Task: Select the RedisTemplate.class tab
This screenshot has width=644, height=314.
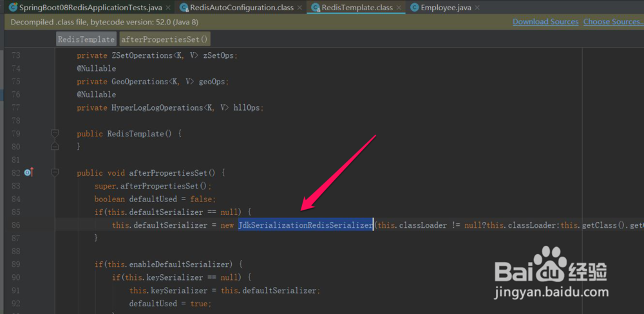Action: click(x=357, y=7)
